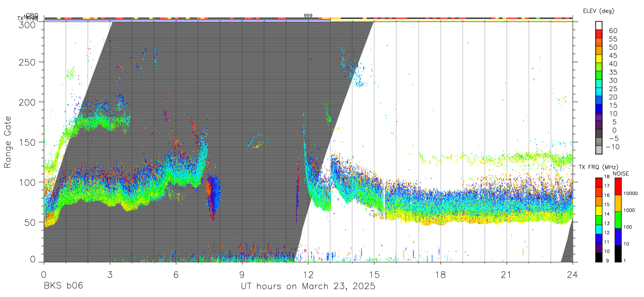Click hour '12' on the UT time axis
Image resolution: width=644 pixels, height=297 pixels.
[x=308, y=274]
